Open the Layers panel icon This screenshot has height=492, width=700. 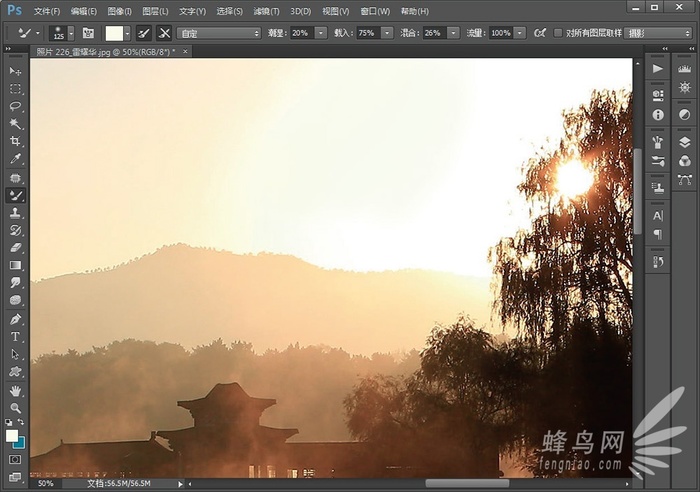(x=684, y=142)
